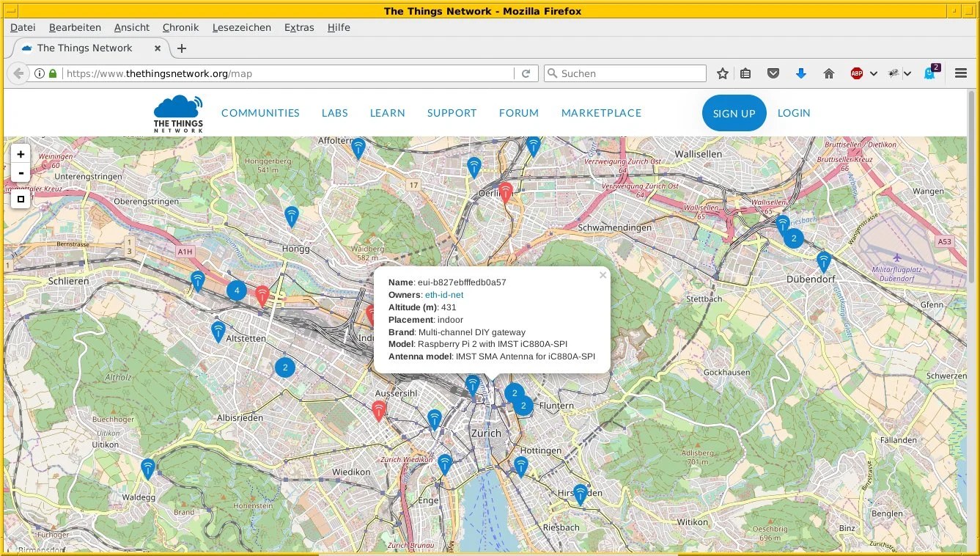Dismiss the gateway info popup with the X
The width and height of the screenshot is (980, 556).
click(x=603, y=275)
